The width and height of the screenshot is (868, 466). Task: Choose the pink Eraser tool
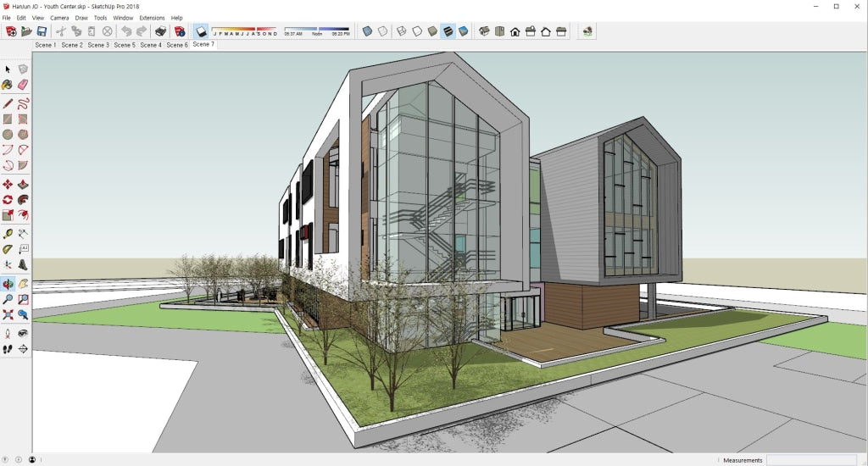[23, 85]
